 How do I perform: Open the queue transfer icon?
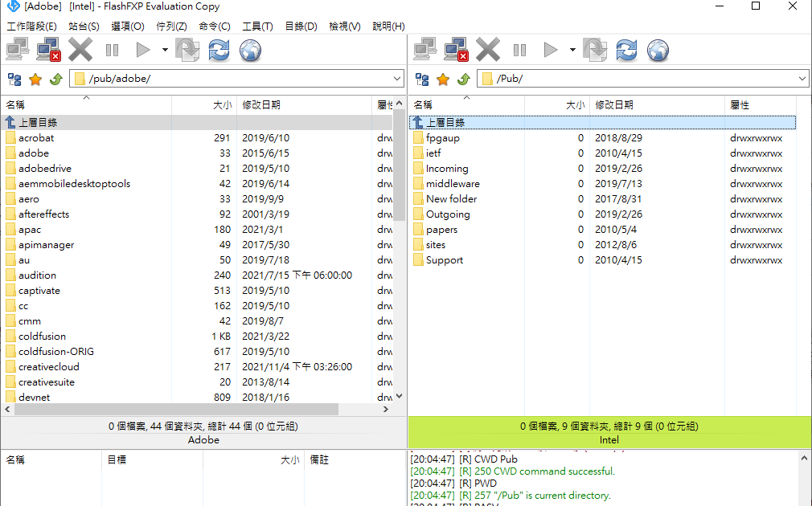point(188,50)
